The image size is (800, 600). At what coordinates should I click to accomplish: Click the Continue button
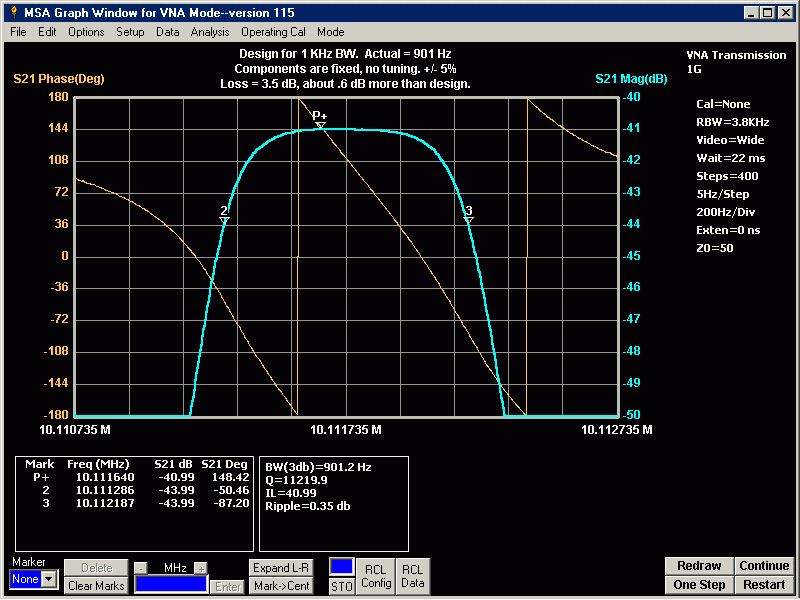pos(764,566)
